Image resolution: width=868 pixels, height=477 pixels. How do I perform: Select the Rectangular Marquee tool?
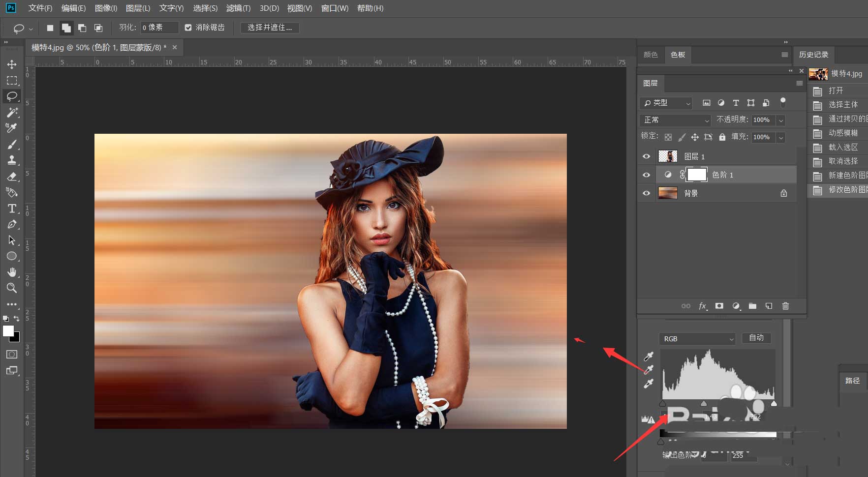(x=12, y=80)
